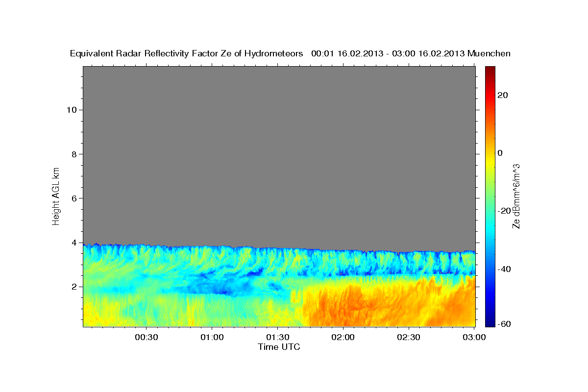The image size is (588, 392).
Task: Click the date range text '00:01 16.02.2013 - 03:00 16.02.2013'
Action: 388,53
